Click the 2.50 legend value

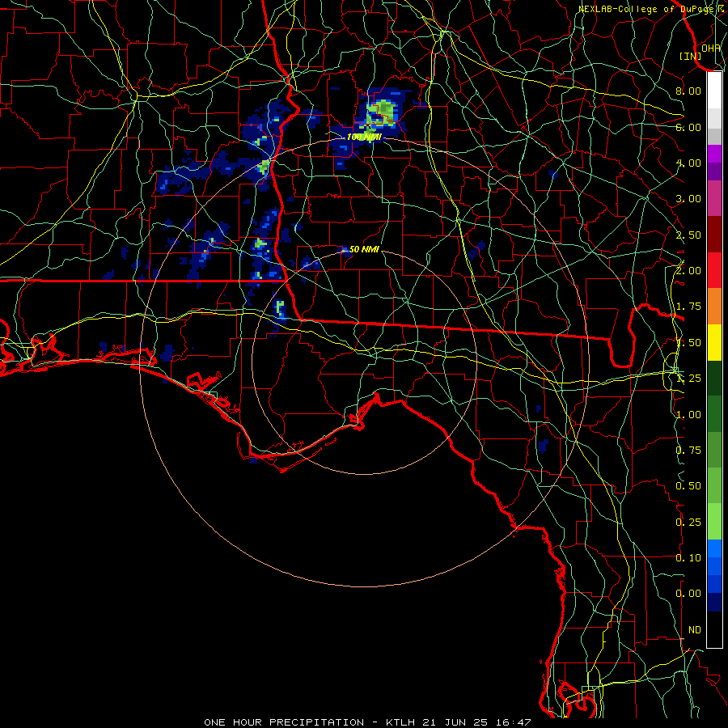point(688,235)
